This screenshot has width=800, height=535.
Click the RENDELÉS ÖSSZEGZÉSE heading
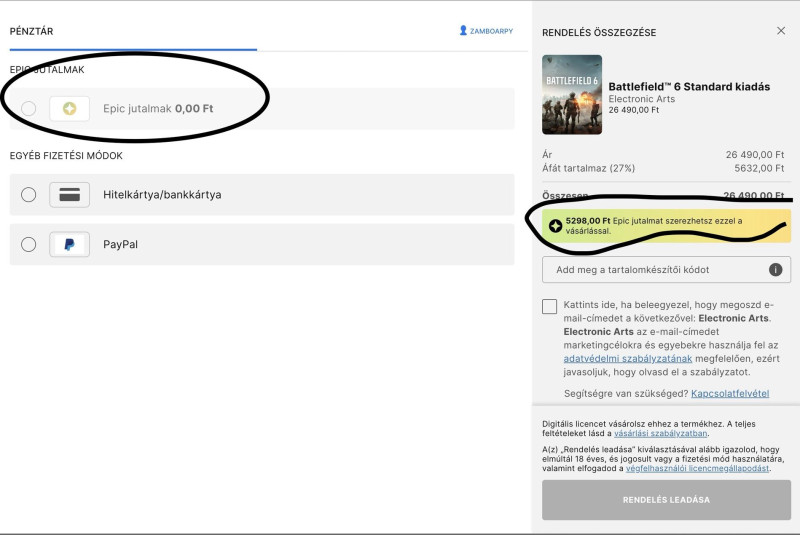(599, 33)
